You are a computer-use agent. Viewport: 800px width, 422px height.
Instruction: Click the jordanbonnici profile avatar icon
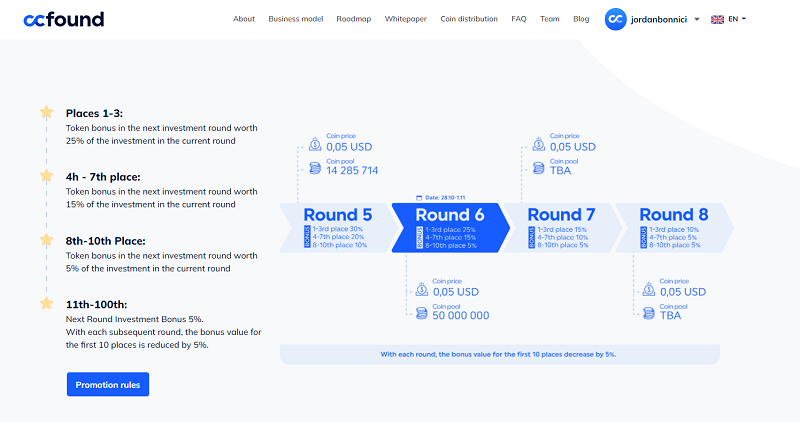tap(615, 19)
